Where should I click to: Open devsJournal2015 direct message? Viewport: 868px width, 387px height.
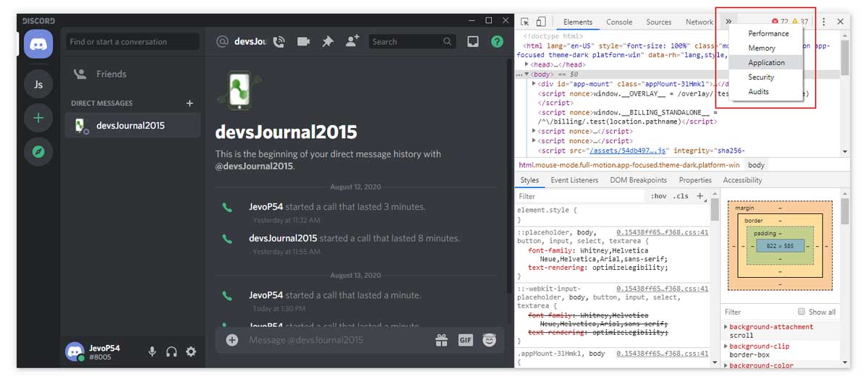click(132, 125)
